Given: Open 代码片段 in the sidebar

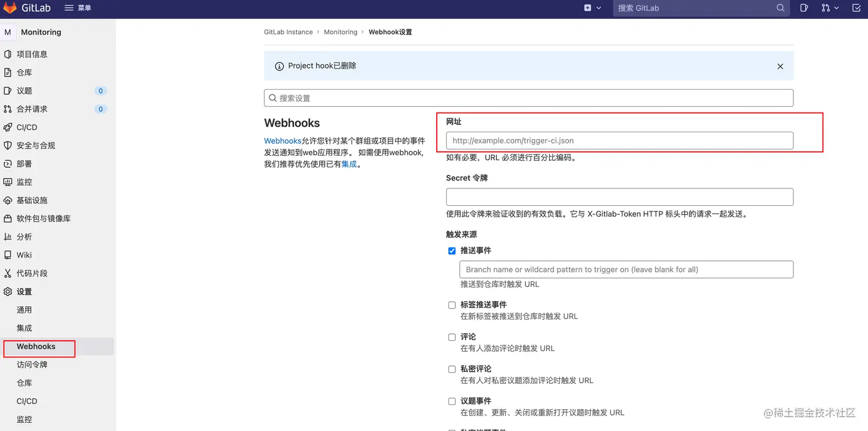Looking at the screenshot, I should pos(32,274).
